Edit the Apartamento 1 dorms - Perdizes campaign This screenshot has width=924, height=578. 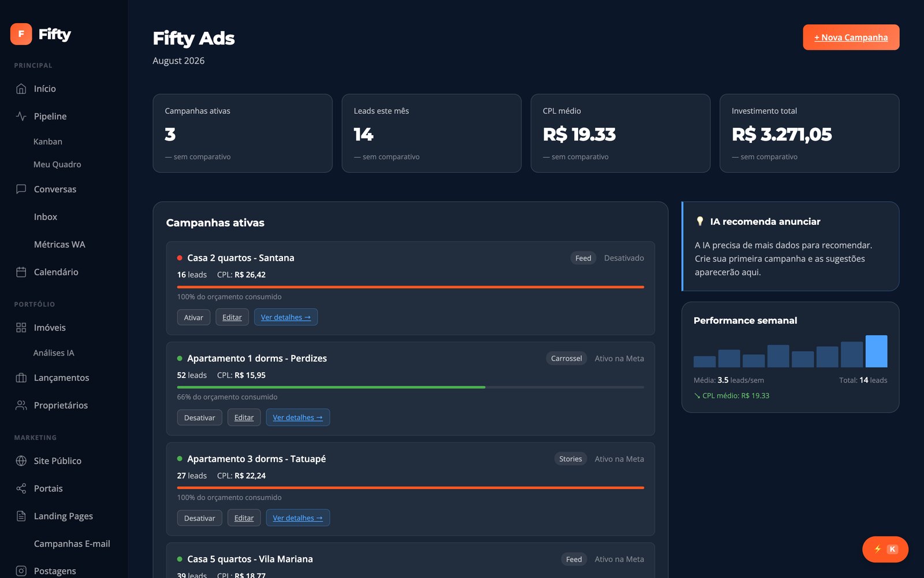pos(244,417)
